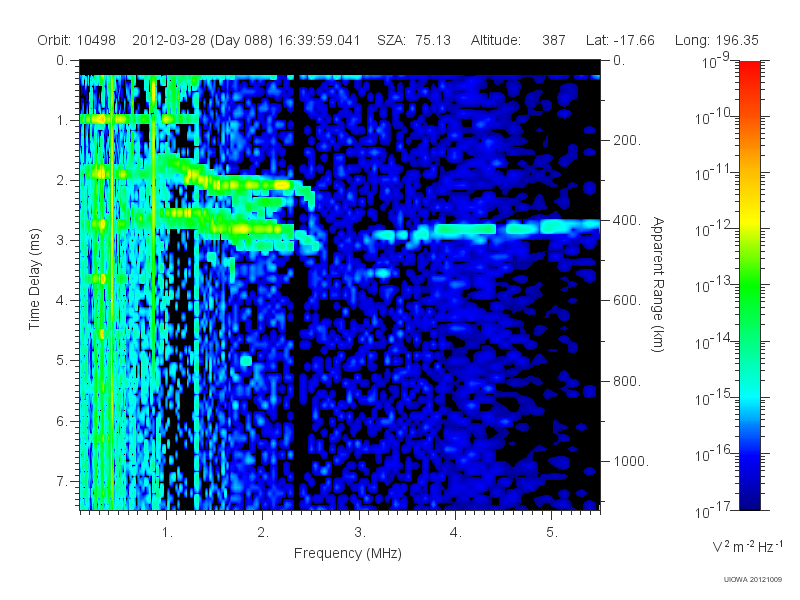
Task: Click the frequency axis tick label '4.'
Action: pos(456,533)
